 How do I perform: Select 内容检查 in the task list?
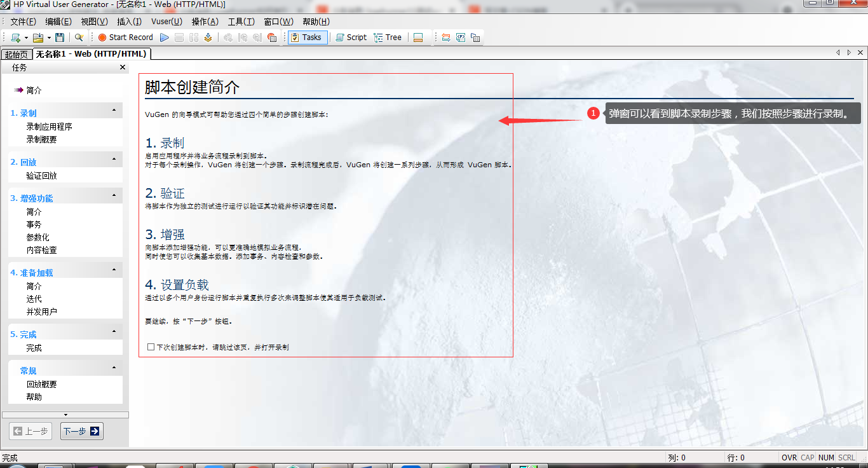(41, 250)
